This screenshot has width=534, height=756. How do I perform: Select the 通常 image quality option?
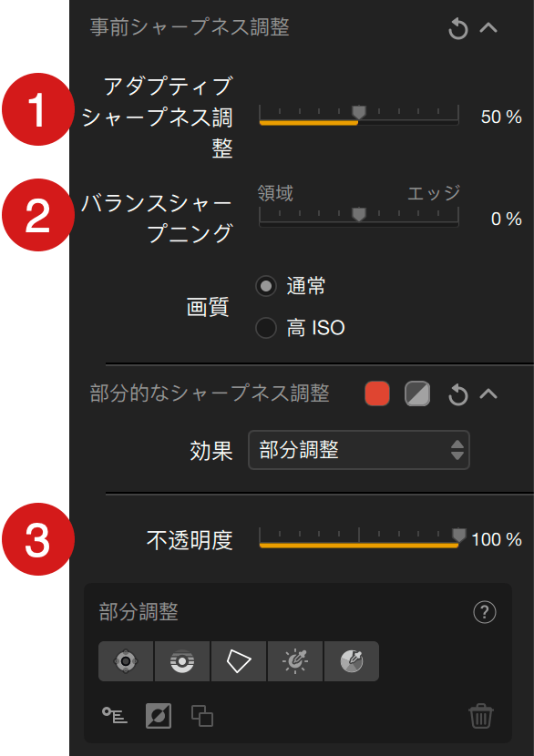point(266,286)
